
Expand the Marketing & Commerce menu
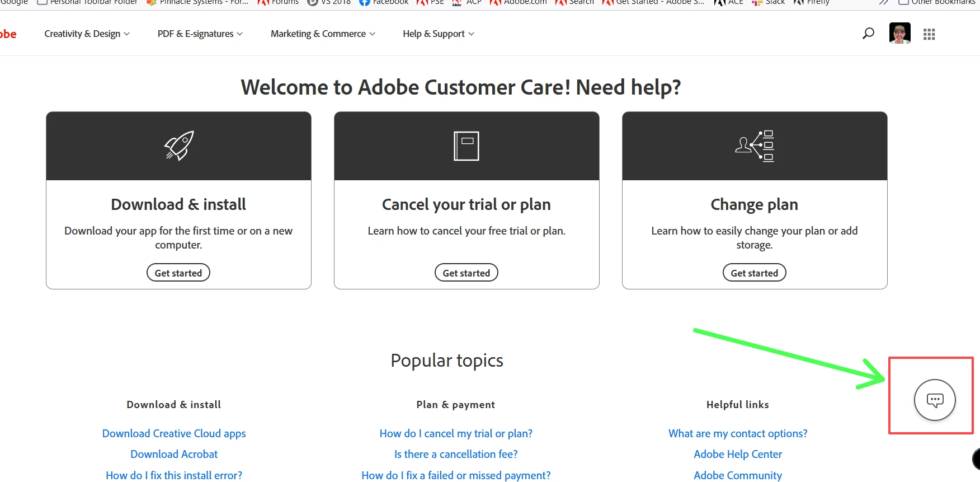coord(323,34)
